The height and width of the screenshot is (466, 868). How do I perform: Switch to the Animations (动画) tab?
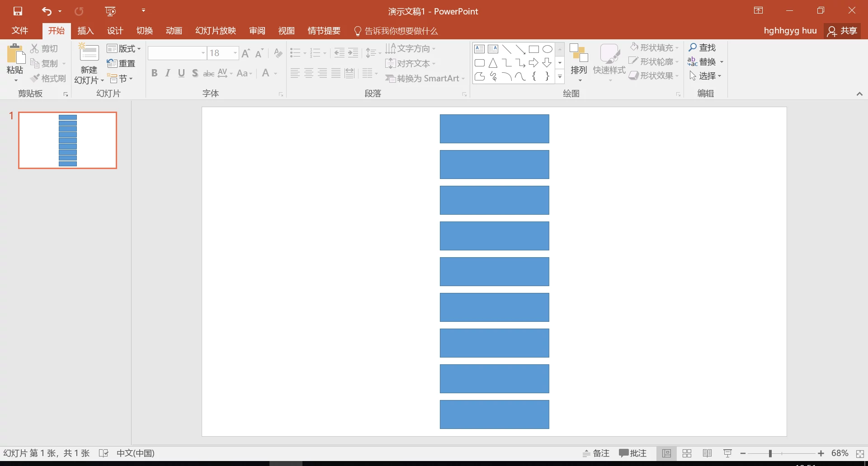[x=174, y=31]
